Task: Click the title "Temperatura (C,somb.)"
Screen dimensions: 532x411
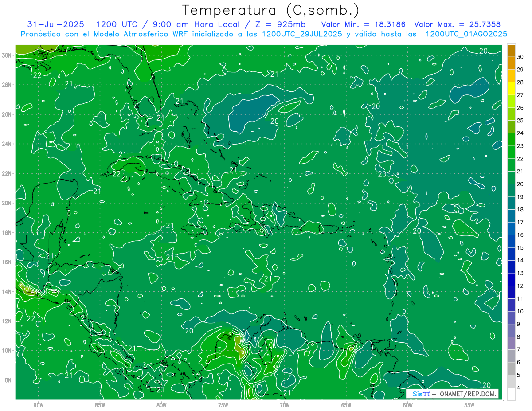Action: point(271,10)
